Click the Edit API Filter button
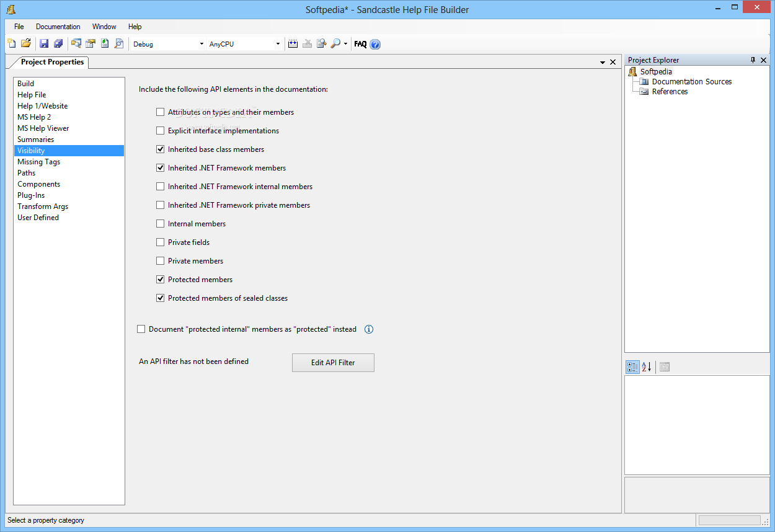Screen dimensions: 775x532 (x=333, y=363)
